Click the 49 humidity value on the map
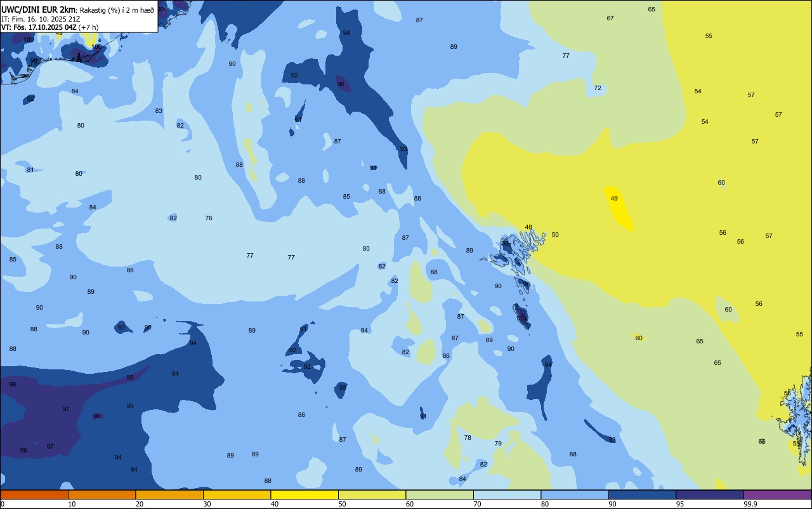This screenshot has width=812, height=509. (614, 199)
